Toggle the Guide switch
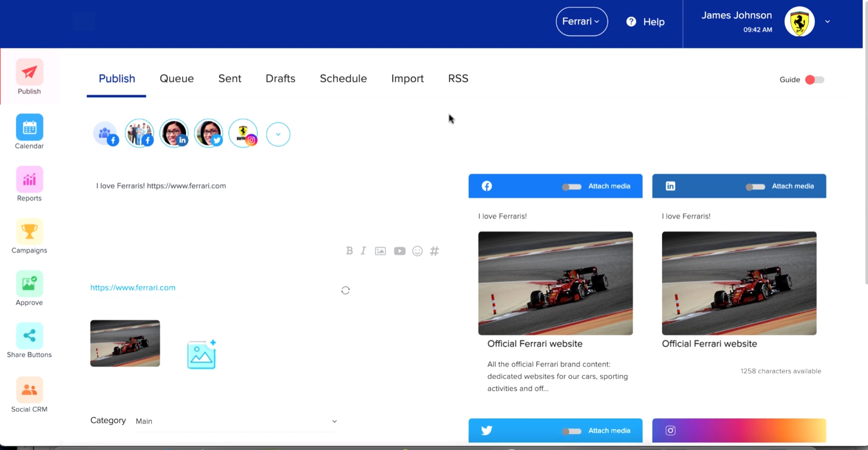Screen dimensions: 868x450 click(x=815, y=80)
